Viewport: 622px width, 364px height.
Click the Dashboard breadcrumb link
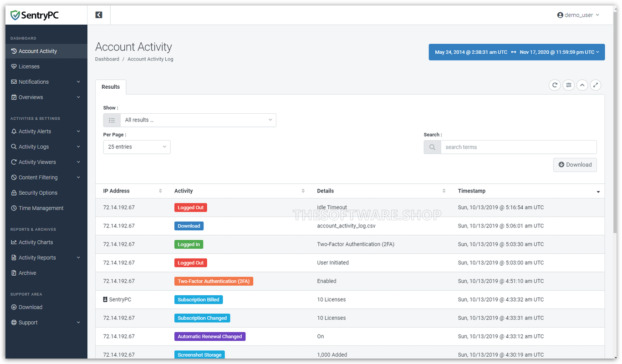coord(107,59)
